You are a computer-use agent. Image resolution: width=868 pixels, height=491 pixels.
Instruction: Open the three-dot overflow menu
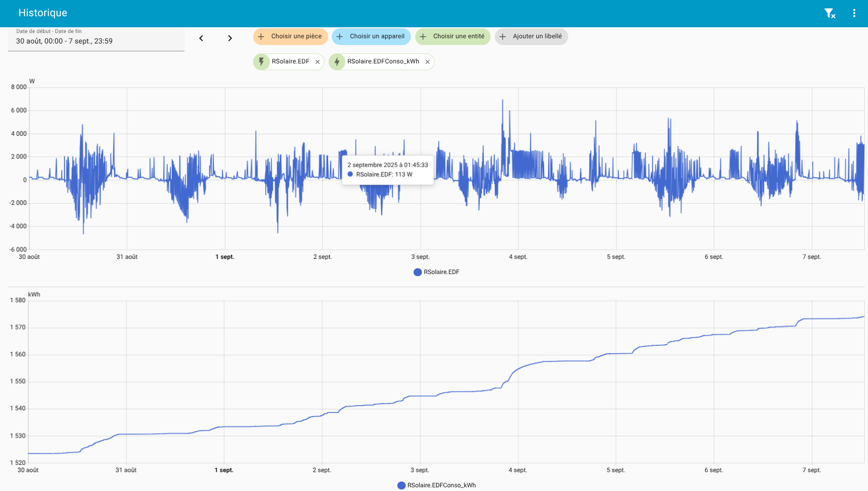click(854, 13)
